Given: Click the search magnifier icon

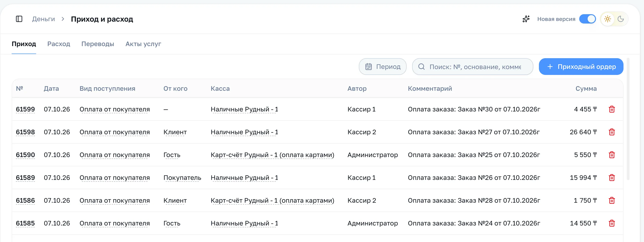Looking at the screenshot, I should [x=421, y=67].
